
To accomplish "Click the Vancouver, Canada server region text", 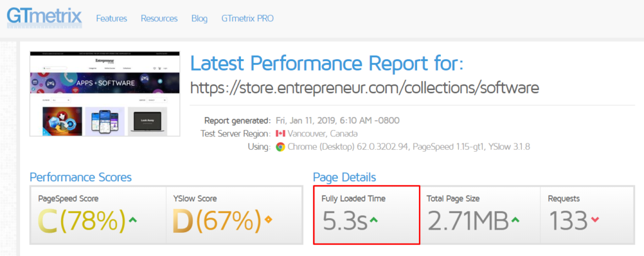I will tap(323, 133).
